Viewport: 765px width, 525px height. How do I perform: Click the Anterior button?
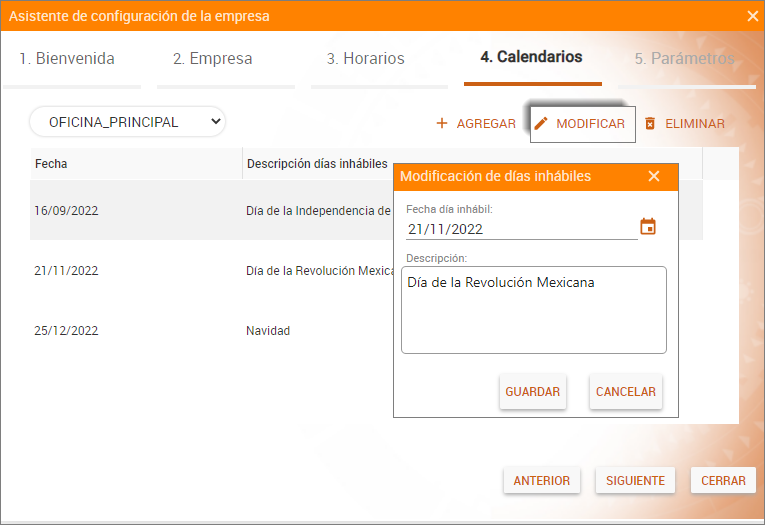coord(541,481)
